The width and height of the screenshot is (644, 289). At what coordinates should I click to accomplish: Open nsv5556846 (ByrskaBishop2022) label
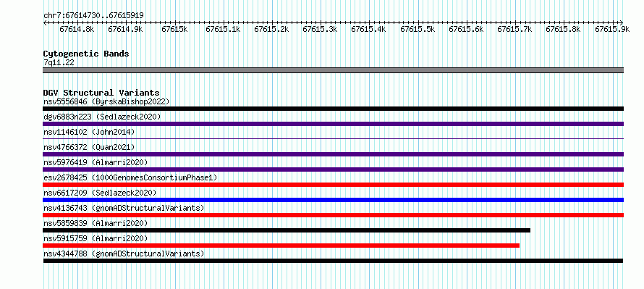(x=106, y=101)
